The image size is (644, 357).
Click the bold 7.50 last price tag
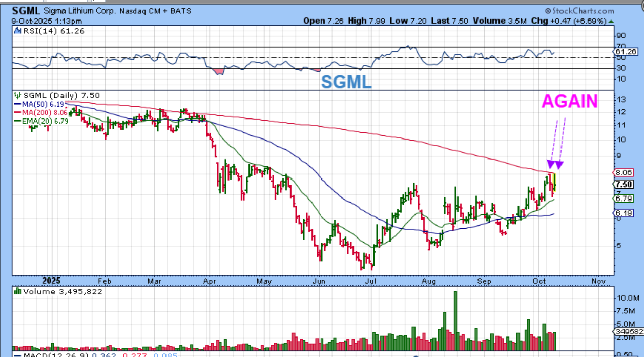point(623,185)
